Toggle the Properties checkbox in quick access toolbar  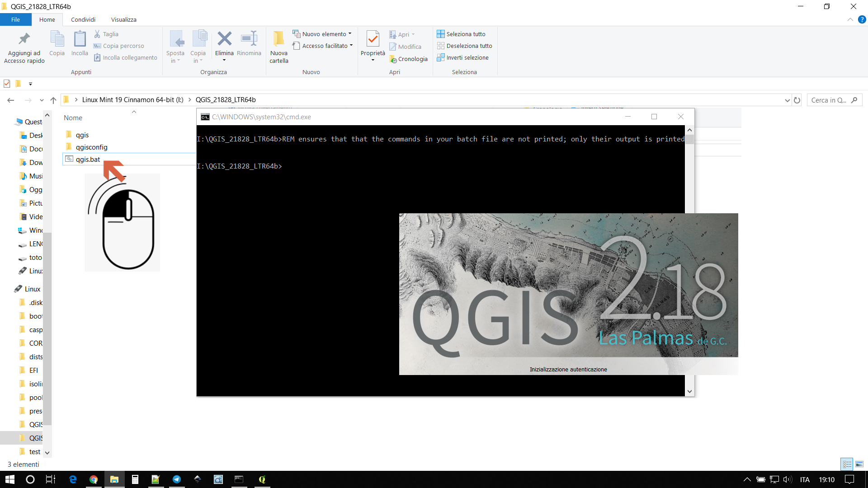pyautogui.click(x=7, y=84)
